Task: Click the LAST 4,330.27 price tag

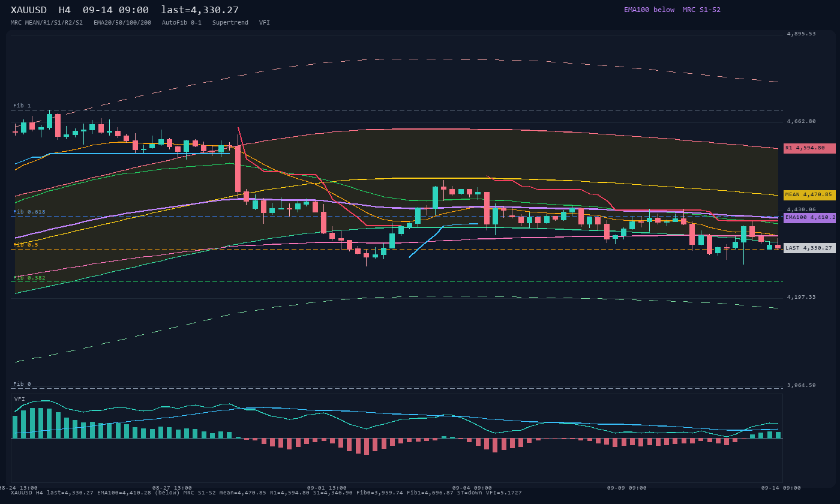Action: 809,248
